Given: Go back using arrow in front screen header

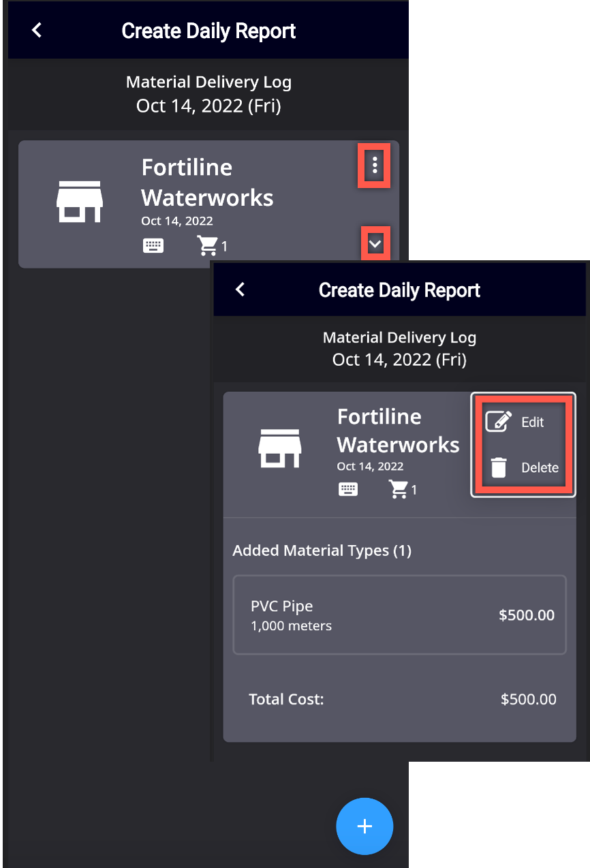Looking at the screenshot, I should [240, 289].
